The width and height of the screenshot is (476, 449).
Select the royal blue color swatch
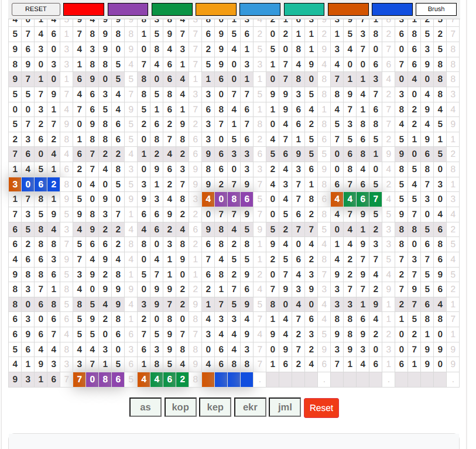(x=392, y=9)
